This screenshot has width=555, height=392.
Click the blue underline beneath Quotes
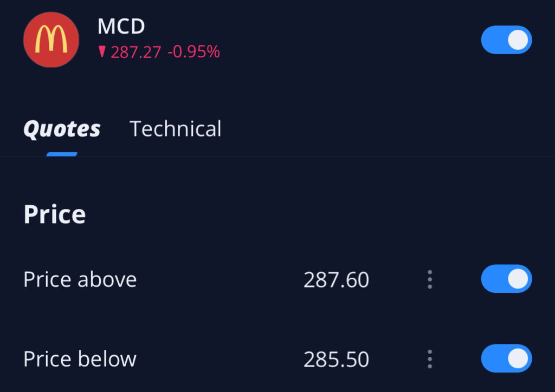pos(62,154)
